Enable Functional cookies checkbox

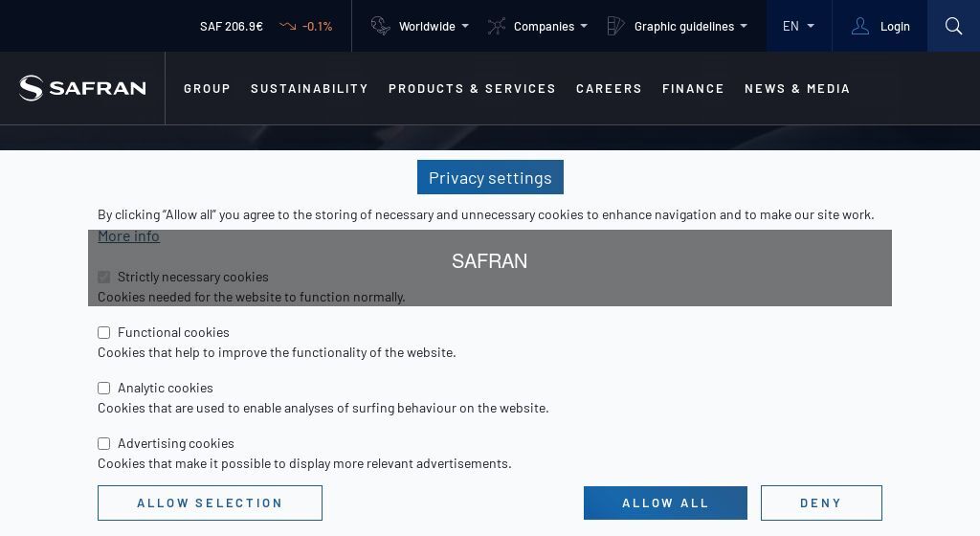pyautogui.click(x=104, y=333)
